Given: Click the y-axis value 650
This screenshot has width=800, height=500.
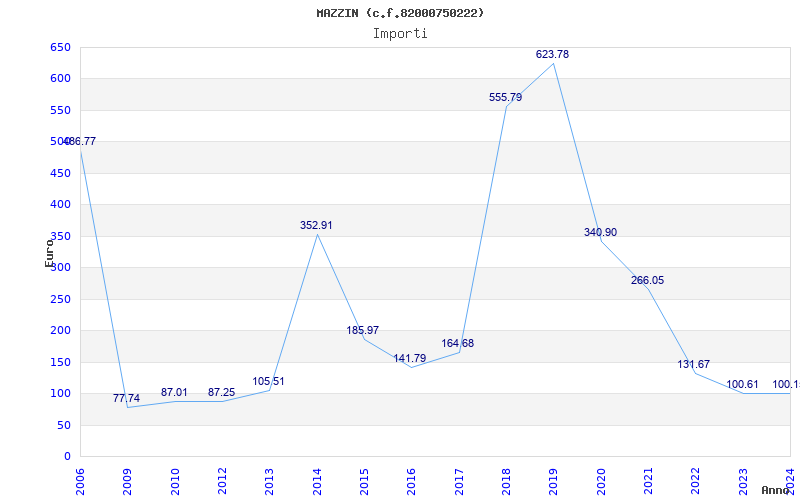Looking at the screenshot, I should 60,47.
